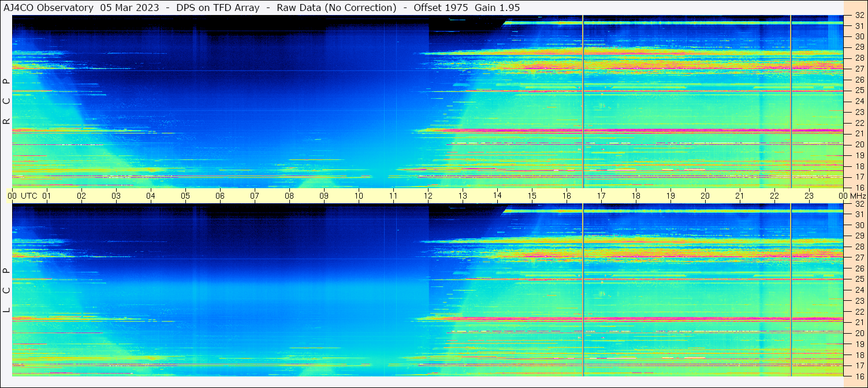Click the '21' hour label on time axis
Viewport: 868px width, 388px height.
(740, 196)
